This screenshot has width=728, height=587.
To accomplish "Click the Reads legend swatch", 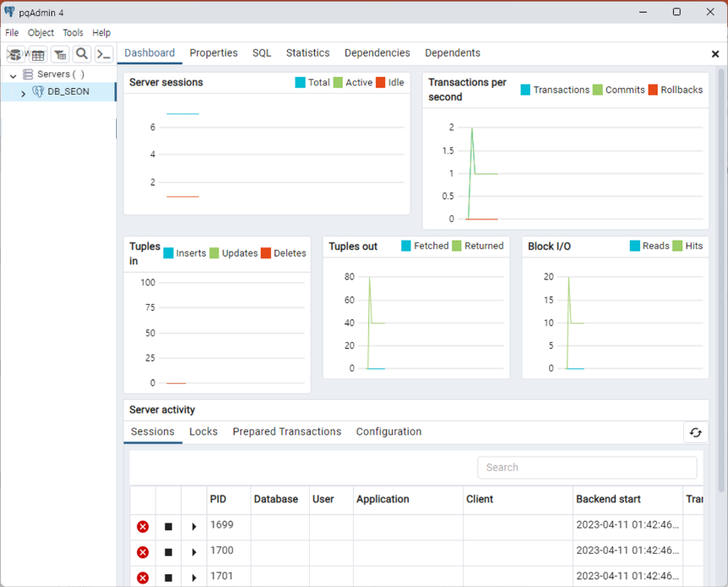I will [x=635, y=246].
